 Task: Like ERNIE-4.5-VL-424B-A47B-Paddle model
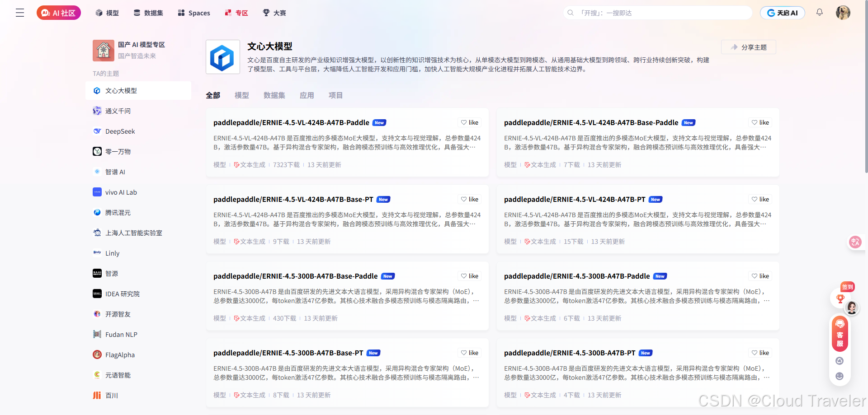point(470,122)
